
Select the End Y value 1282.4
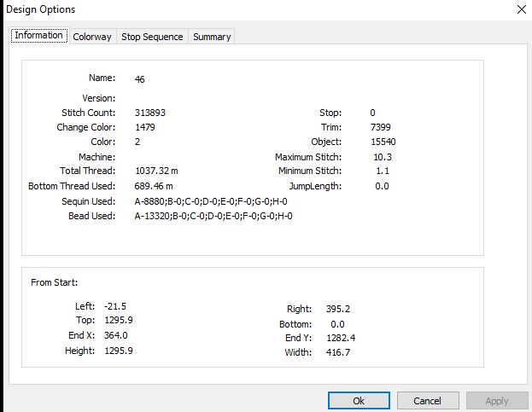(x=341, y=338)
